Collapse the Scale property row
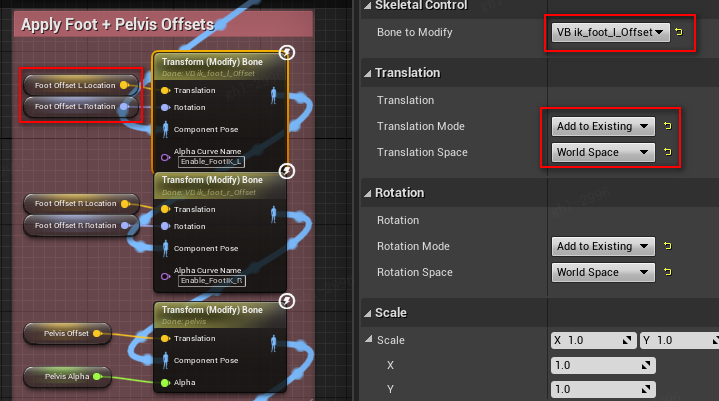 tap(367, 340)
